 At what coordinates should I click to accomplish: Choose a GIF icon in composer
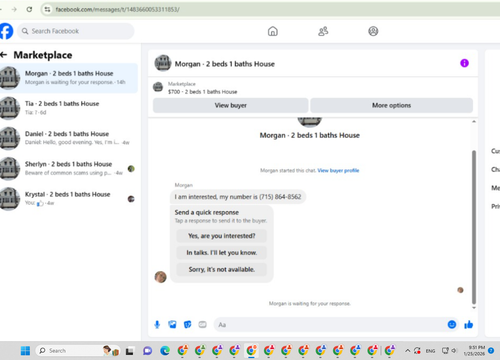click(203, 324)
